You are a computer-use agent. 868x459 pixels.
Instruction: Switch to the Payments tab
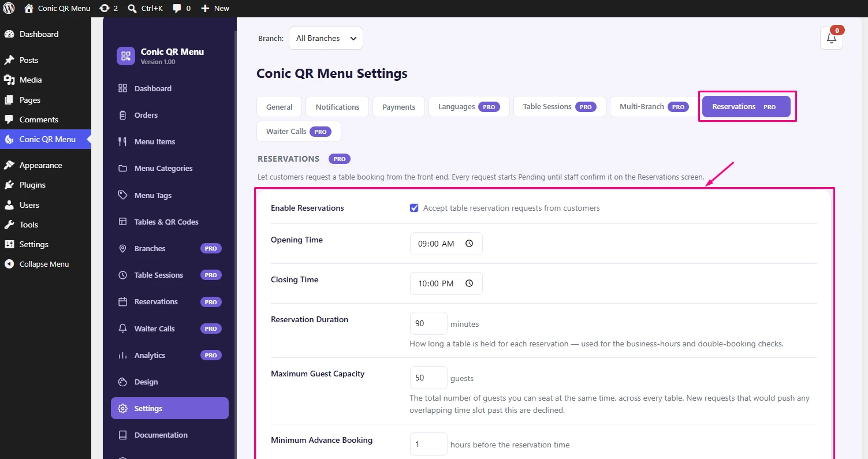398,107
